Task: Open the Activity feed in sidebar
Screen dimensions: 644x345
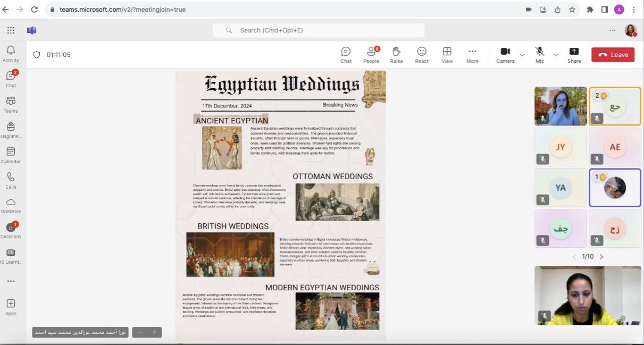Action: [x=11, y=53]
